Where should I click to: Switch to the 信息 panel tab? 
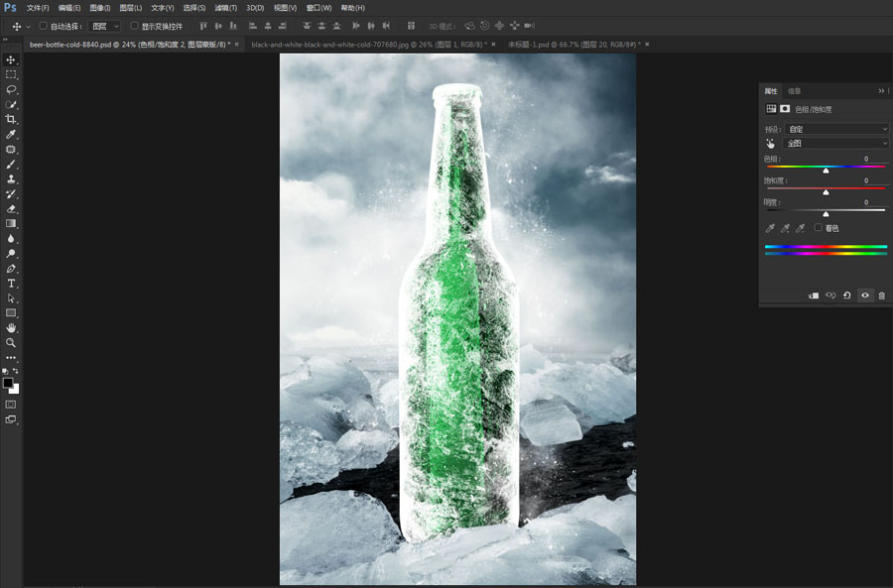[793, 90]
